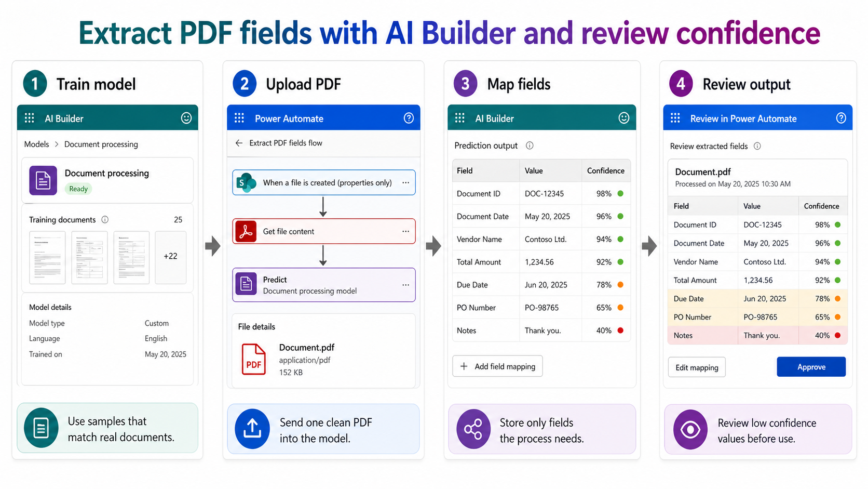This screenshot has width=868, height=489.
Task: Click Document processing breadcrumb
Action: point(101,144)
